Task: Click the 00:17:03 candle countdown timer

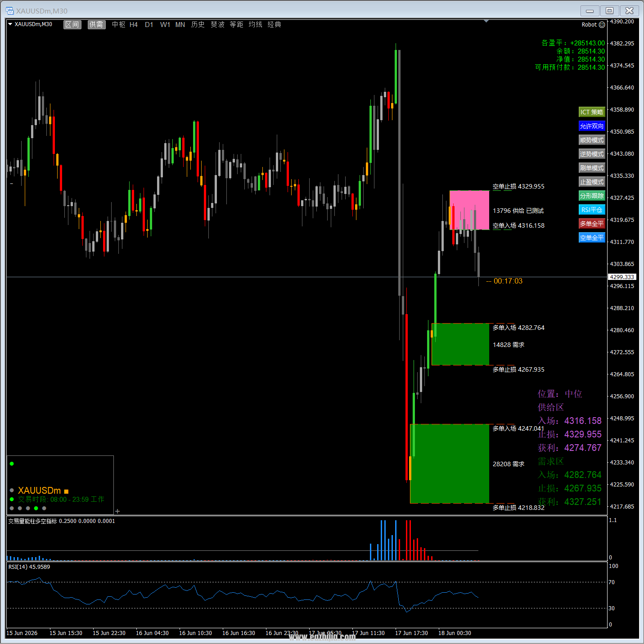Action: (x=508, y=281)
